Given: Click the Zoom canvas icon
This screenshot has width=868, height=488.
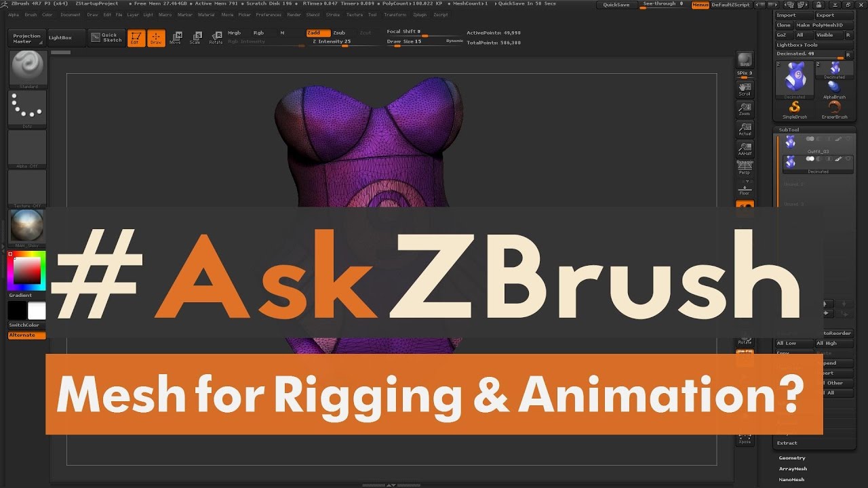Looking at the screenshot, I should 745,109.
